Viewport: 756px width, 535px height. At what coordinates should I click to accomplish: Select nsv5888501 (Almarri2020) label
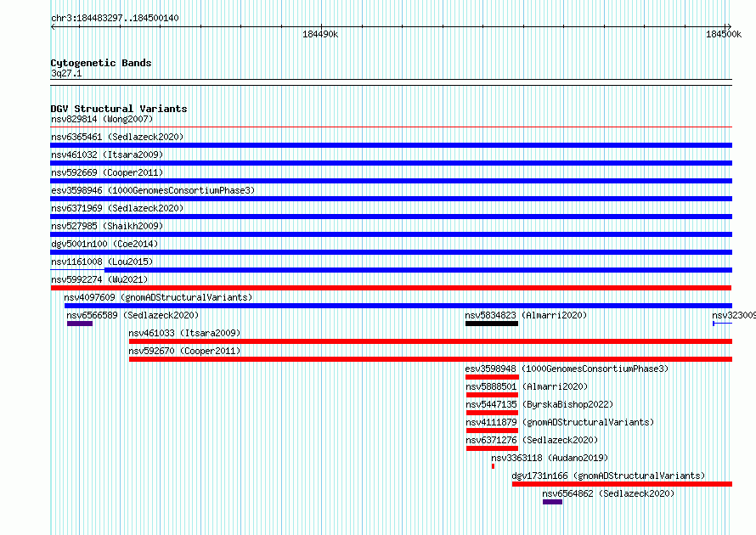pyautogui.click(x=527, y=386)
